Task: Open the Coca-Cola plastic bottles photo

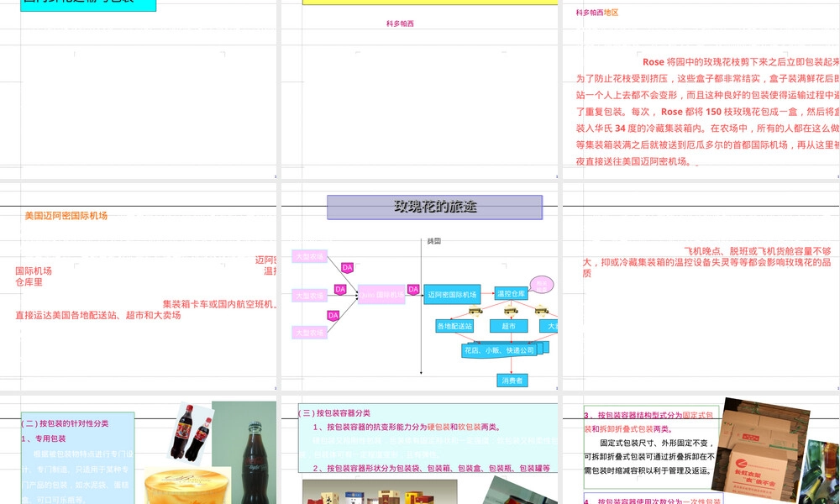Action: (192, 433)
